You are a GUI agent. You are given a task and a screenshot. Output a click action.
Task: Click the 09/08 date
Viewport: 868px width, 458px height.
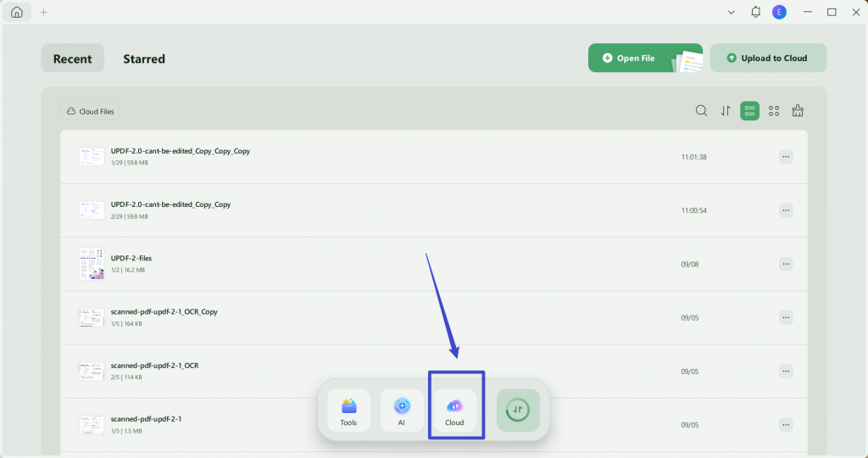click(690, 264)
